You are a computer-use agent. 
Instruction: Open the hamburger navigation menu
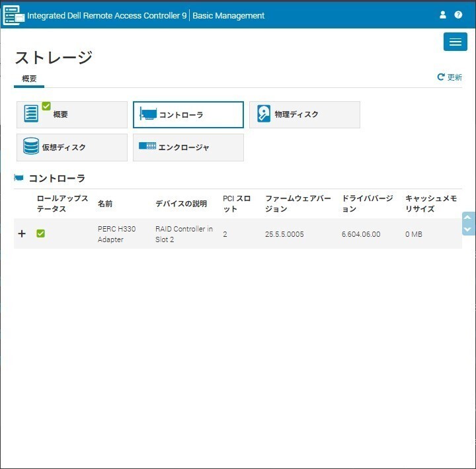pyautogui.click(x=455, y=42)
